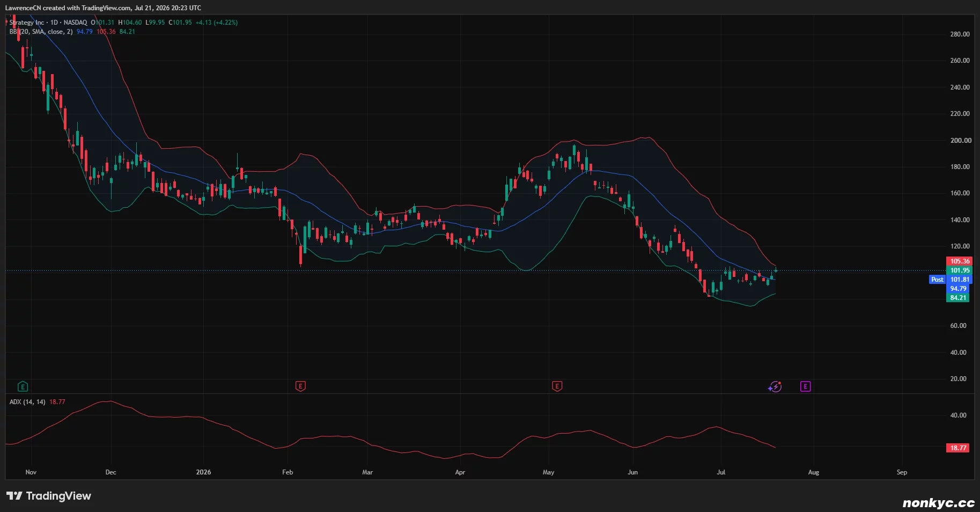
Task: Click the purple upcoming earnings E marker
Action: 805,386
